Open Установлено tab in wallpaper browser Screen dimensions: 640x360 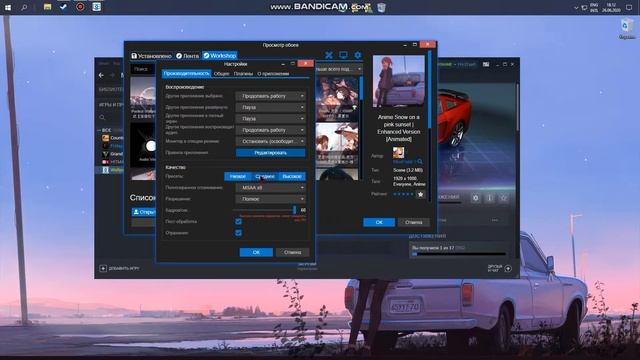pos(151,56)
